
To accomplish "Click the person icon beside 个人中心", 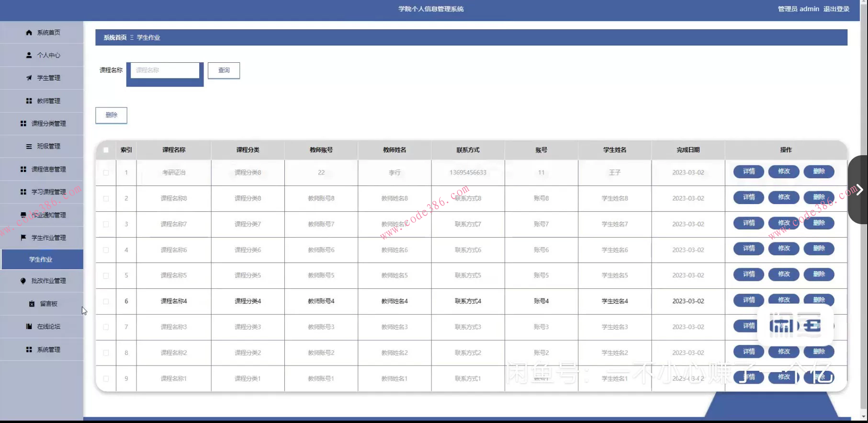I will [x=29, y=55].
